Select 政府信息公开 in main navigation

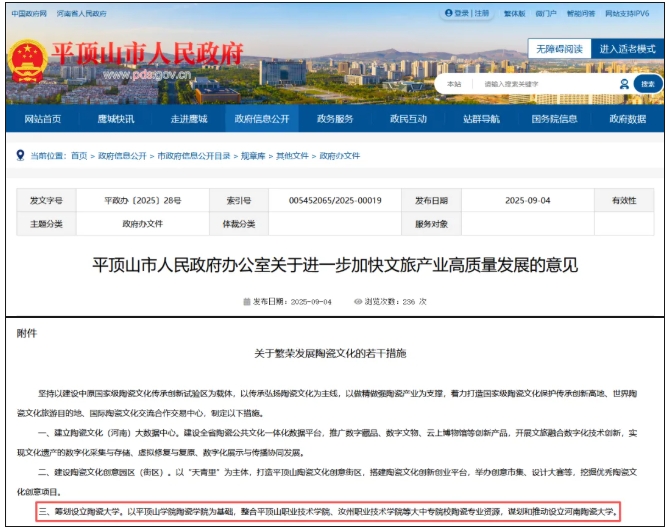(x=262, y=119)
